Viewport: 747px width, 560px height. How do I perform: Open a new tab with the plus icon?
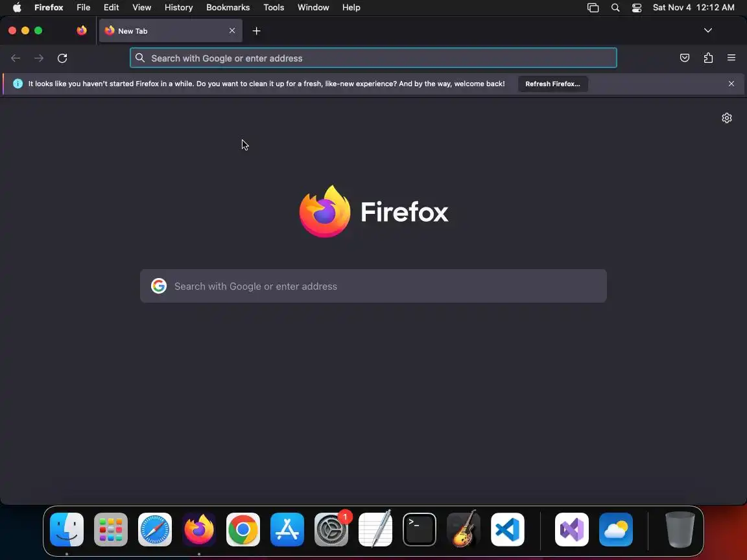[x=256, y=31]
